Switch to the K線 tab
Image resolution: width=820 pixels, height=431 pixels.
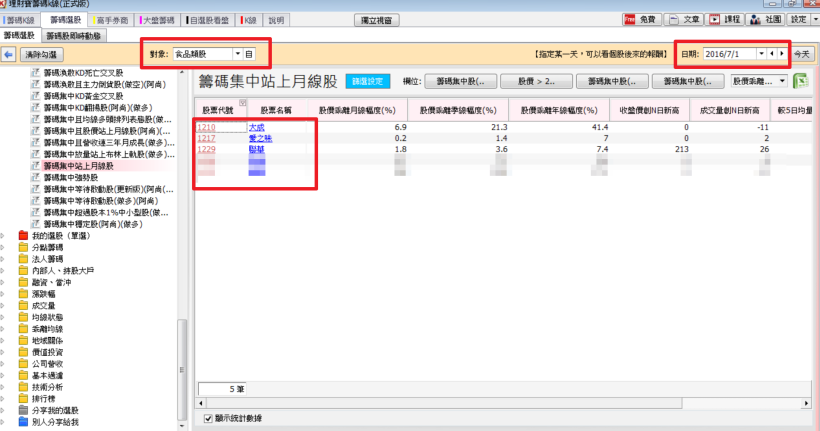(248, 20)
